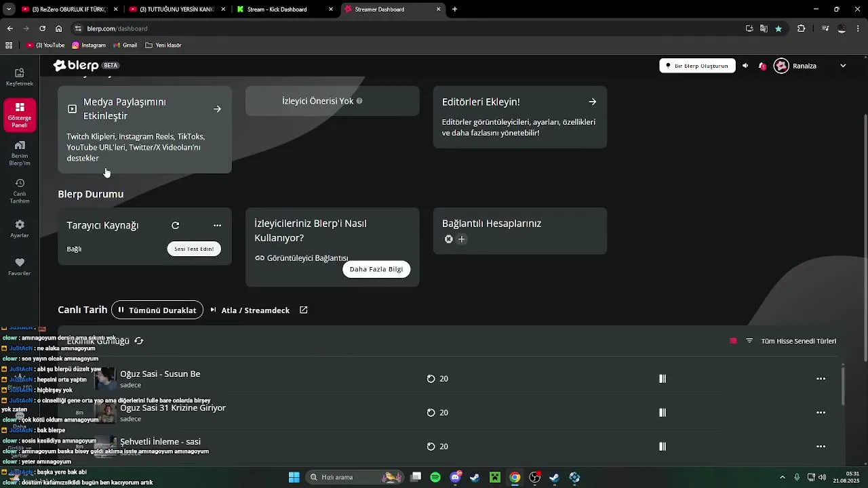
Task: Replay Oğuz Sasi - Susun Be
Action: pos(431,379)
